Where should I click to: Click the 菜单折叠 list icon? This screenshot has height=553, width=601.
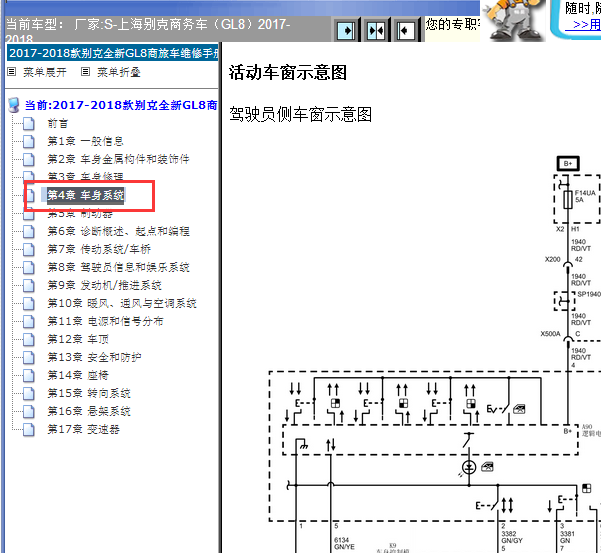click(x=85, y=72)
